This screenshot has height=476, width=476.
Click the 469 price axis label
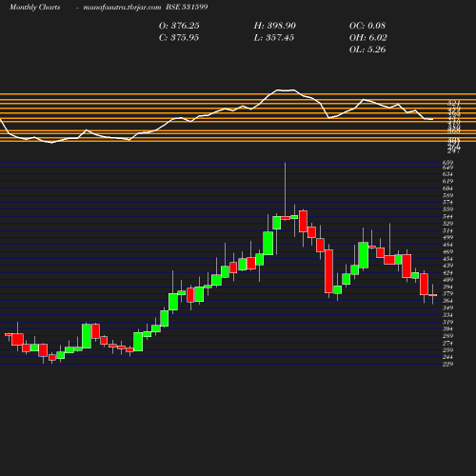447,252
